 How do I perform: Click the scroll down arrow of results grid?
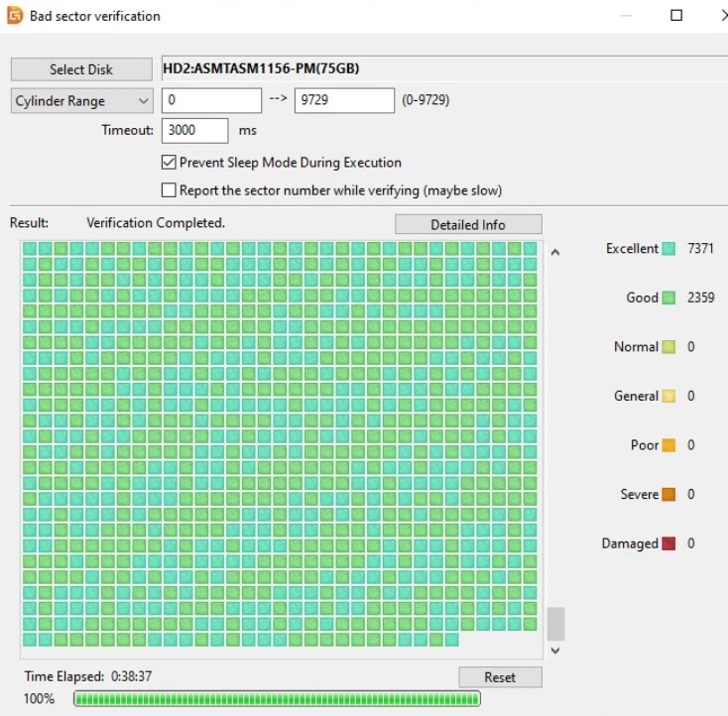pos(555,651)
